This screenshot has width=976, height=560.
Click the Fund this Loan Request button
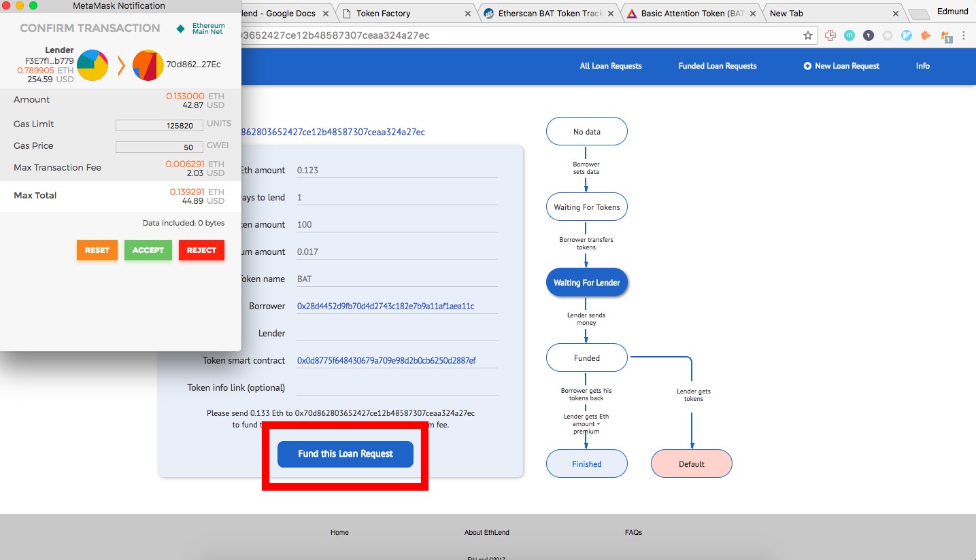(x=346, y=454)
